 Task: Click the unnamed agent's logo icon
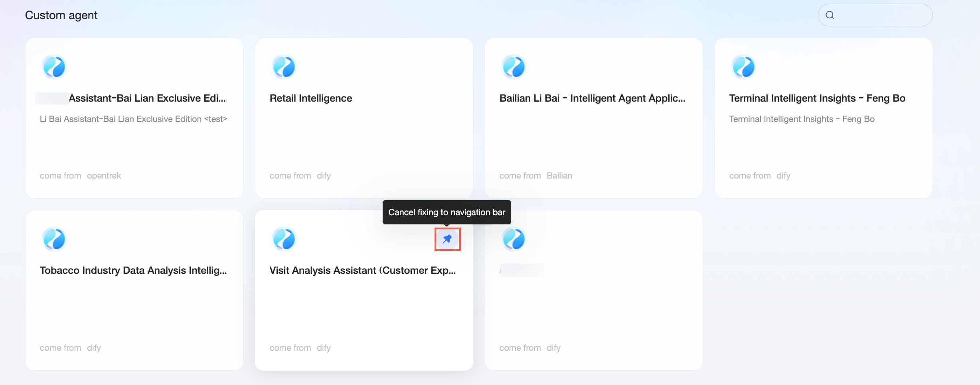point(514,239)
